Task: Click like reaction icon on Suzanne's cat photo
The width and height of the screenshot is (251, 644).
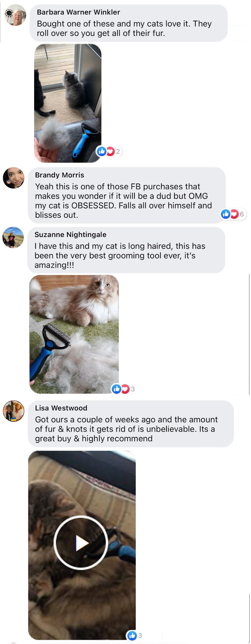Action: pyautogui.click(x=117, y=389)
